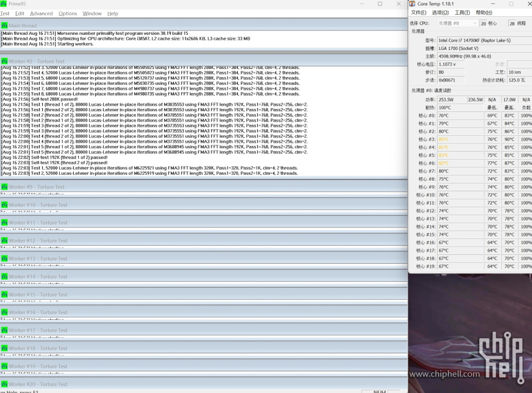532x393 pixels.
Task: Click the Worker #15 Torture Test icon
Action: (x=4, y=295)
